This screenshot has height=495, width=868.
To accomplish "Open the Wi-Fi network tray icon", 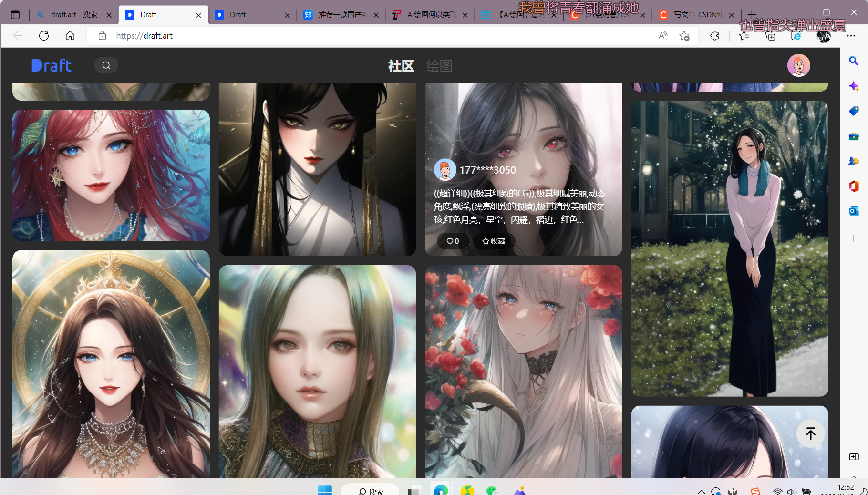I will point(777,492).
